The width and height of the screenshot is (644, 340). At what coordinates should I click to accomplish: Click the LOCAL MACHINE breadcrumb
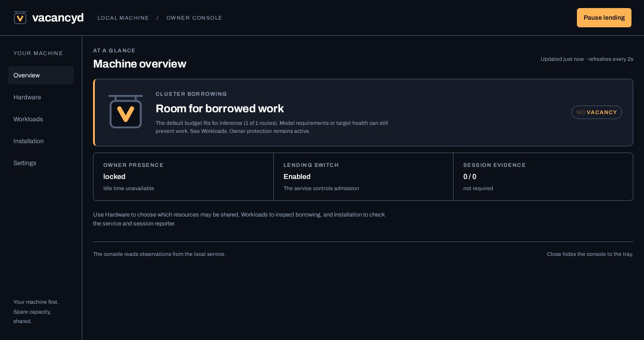point(123,18)
